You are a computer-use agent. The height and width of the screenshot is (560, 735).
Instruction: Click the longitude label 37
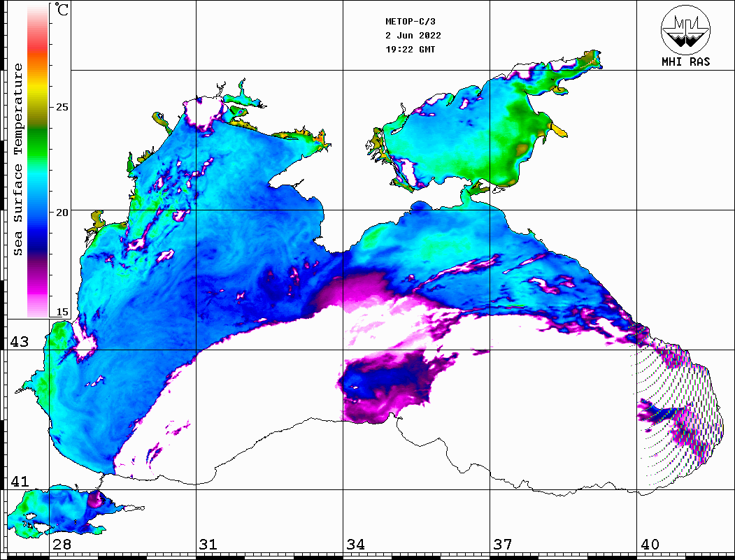point(503,544)
